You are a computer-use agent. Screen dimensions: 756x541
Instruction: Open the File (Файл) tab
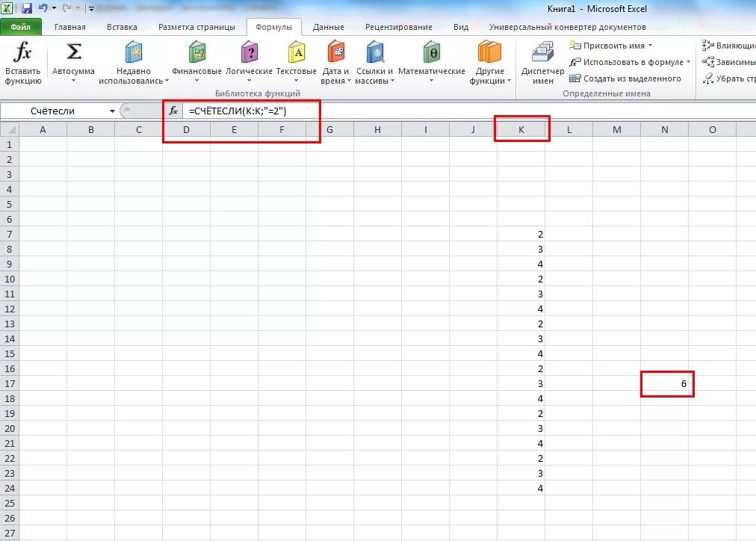(21, 27)
